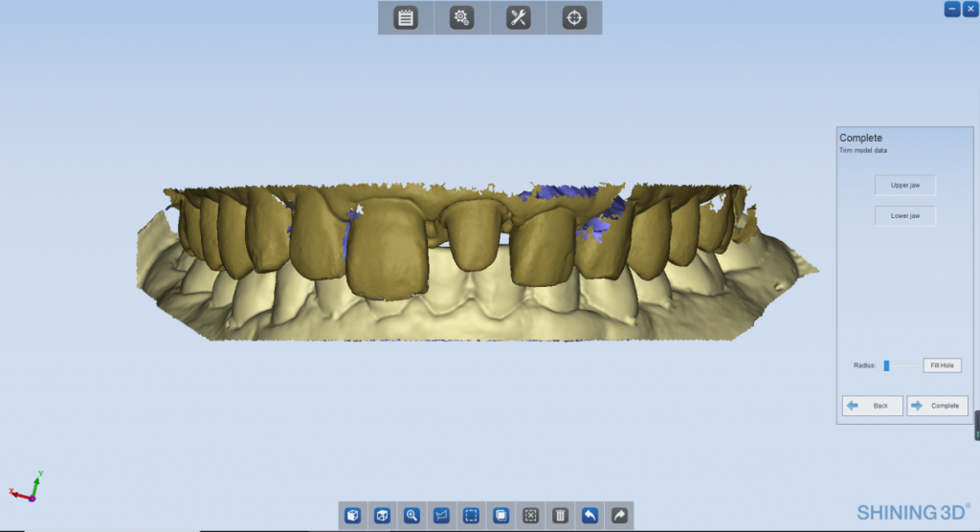Adjust the Radius slider handle
The height and width of the screenshot is (532, 980).
[x=886, y=366]
